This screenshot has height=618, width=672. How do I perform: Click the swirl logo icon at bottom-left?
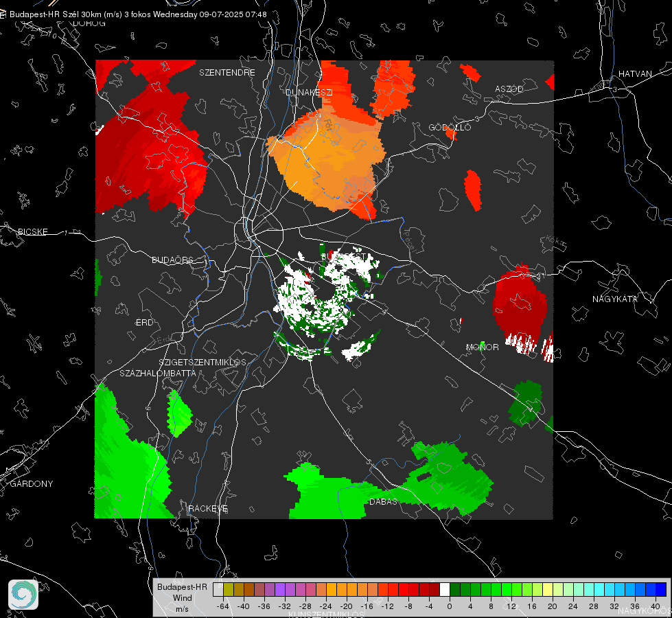(23, 595)
